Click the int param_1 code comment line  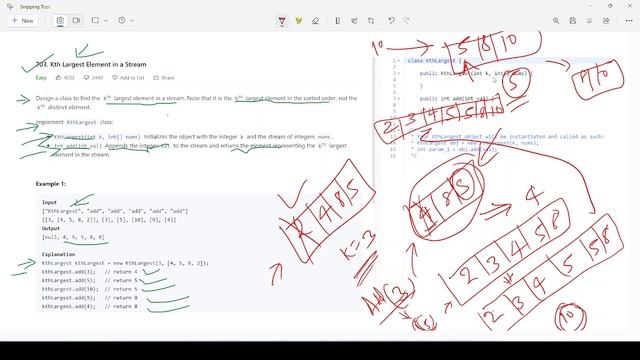[456, 149]
